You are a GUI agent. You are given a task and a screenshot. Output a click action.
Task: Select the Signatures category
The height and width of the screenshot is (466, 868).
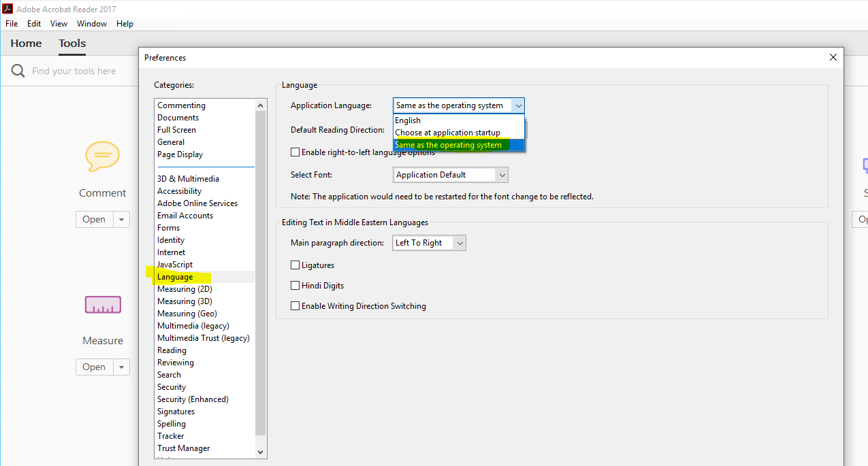pyautogui.click(x=176, y=412)
